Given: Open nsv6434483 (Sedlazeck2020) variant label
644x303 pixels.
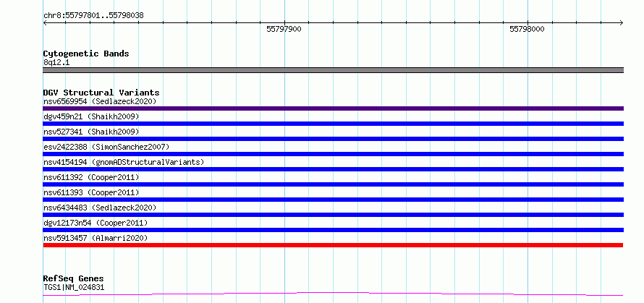Looking at the screenshot, I should (100, 208).
